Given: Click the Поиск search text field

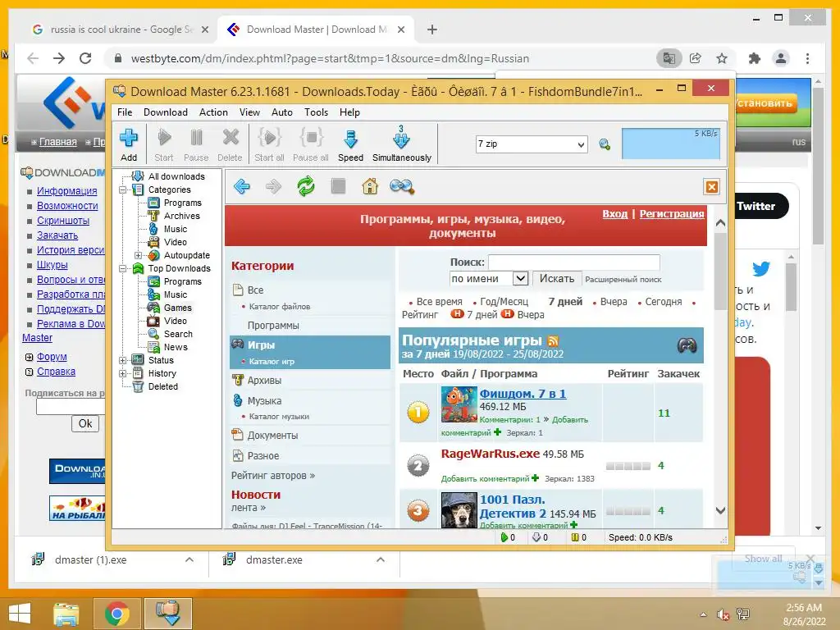Looking at the screenshot, I should coord(573,262).
